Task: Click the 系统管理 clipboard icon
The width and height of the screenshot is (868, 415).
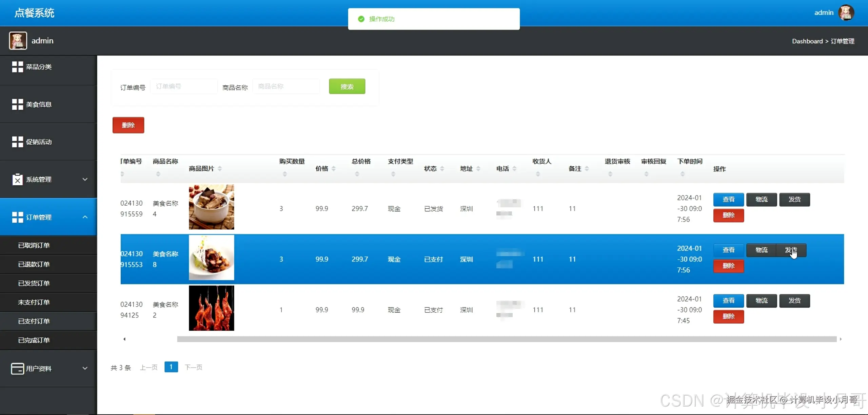Action: coord(17,179)
